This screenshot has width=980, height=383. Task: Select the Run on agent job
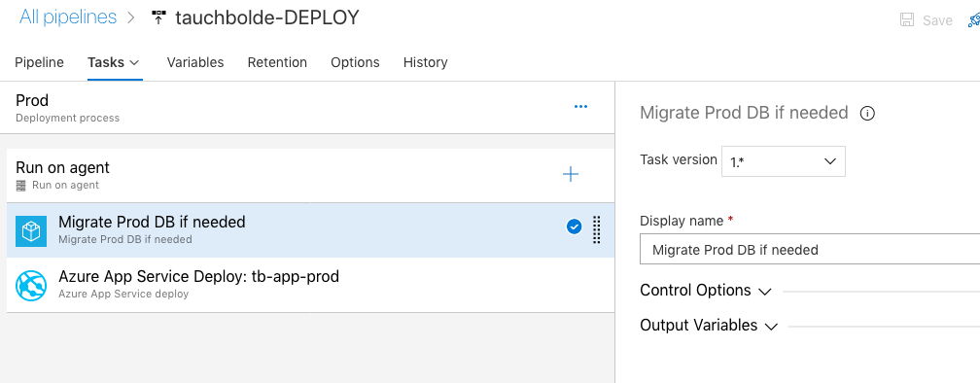(x=311, y=175)
